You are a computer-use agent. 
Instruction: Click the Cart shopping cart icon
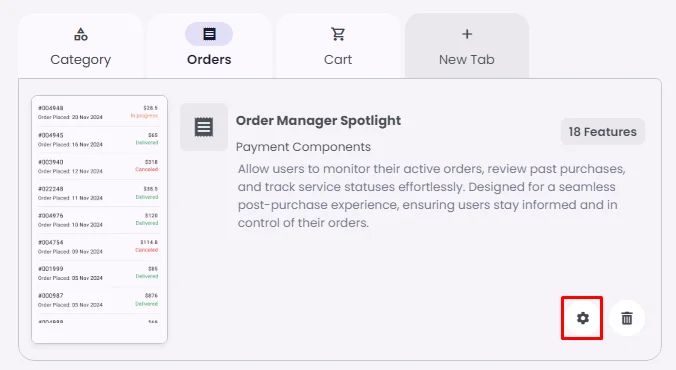[x=338, y=34]
